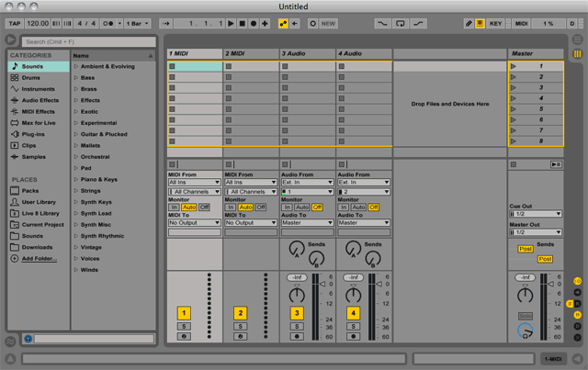Switch to Arrangement view icon
This screenshot has height=370, width=588.
(x=578, y=39)
